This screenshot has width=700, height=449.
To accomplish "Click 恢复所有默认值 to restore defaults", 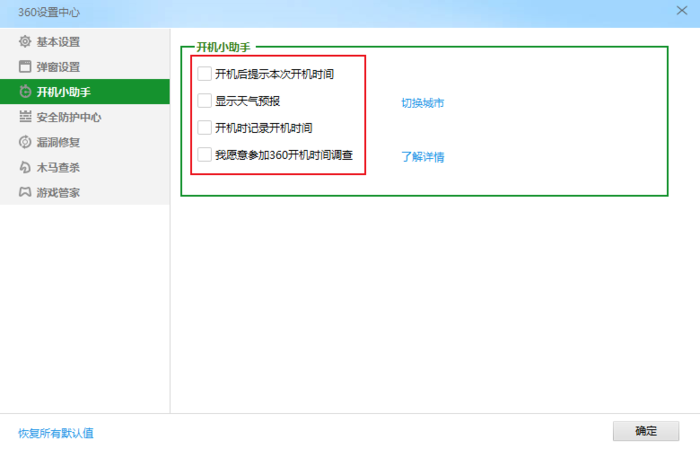I will click(56, 433).
